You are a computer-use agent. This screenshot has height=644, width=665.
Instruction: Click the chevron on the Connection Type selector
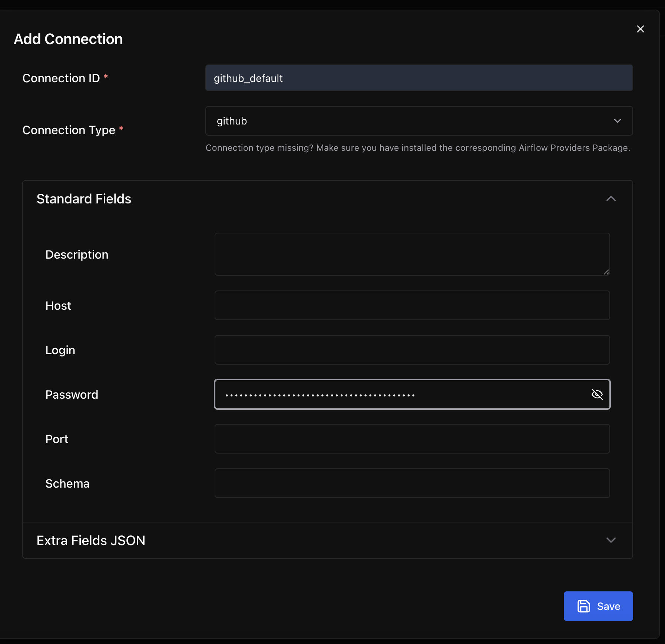[617, 121]
